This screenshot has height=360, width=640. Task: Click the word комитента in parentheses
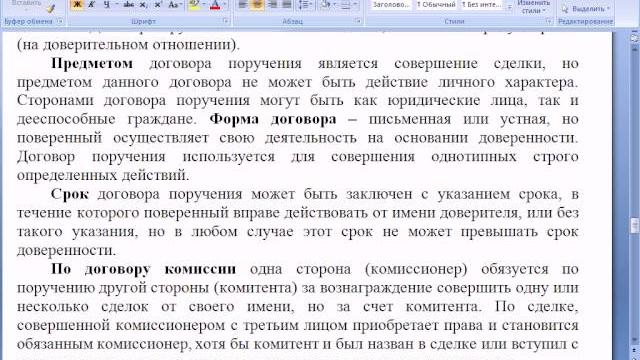click(256, 288)
